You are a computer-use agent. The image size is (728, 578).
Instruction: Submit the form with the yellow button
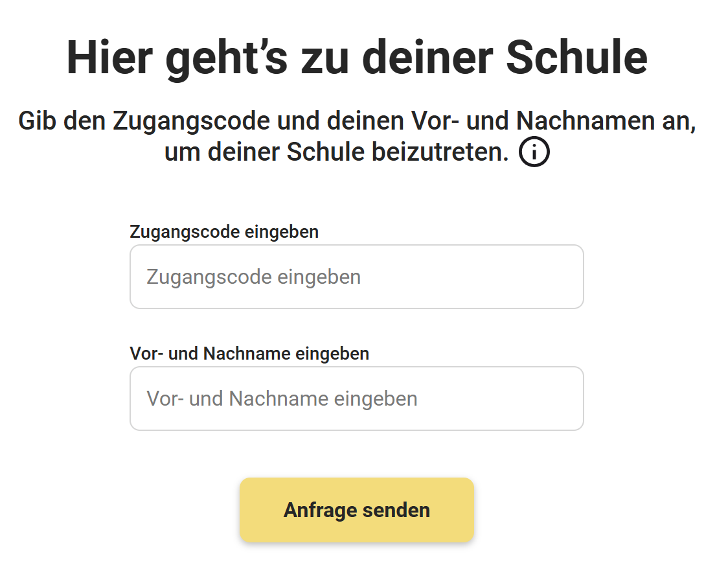(356, 510)
